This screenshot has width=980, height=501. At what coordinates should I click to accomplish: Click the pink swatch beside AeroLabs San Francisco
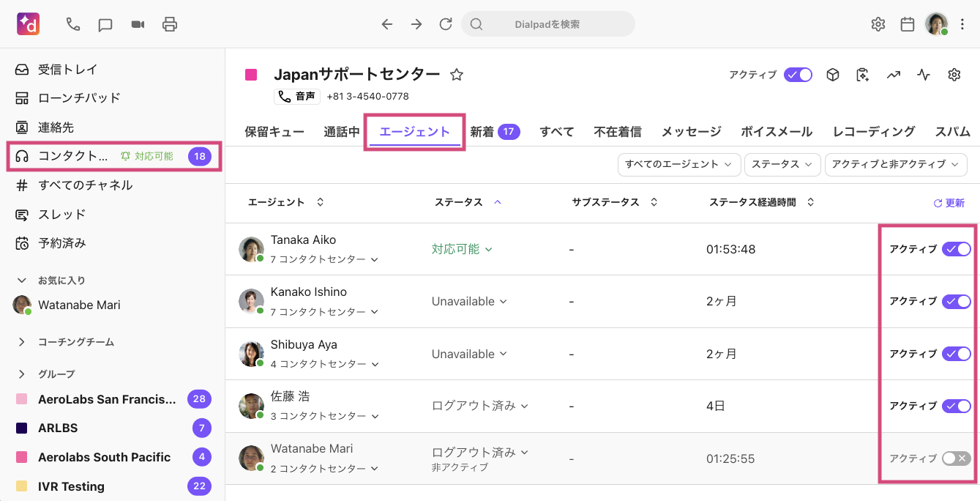pyautogui.click(x=20, y=398)
